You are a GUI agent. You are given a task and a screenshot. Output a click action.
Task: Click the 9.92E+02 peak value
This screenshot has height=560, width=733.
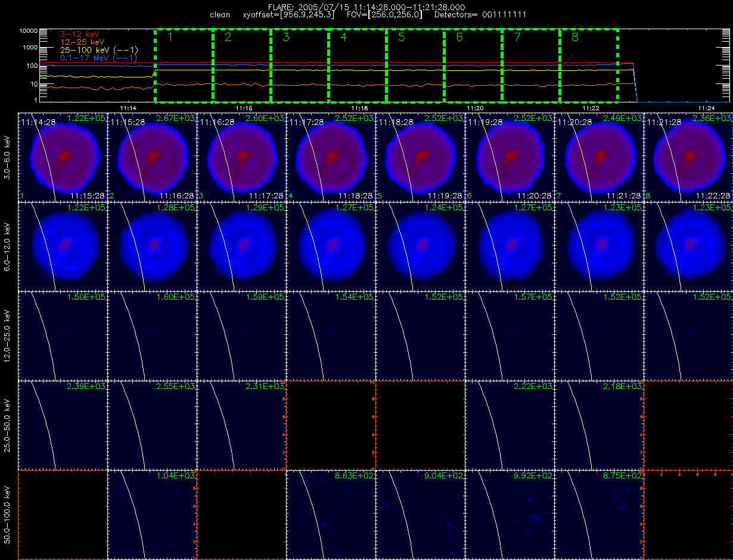click(533, 475)
